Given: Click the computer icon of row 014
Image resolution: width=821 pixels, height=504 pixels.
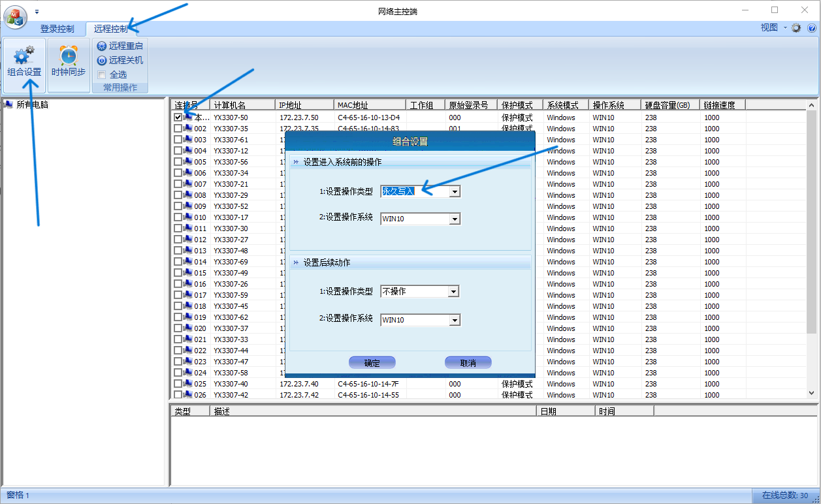Looking at the screenshot, I should [188, 262].
